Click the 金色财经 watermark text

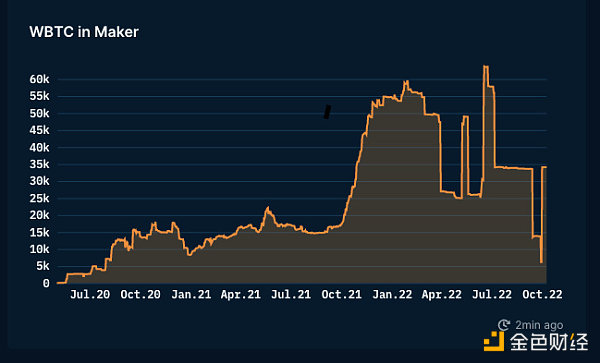(x=548, y=342)
